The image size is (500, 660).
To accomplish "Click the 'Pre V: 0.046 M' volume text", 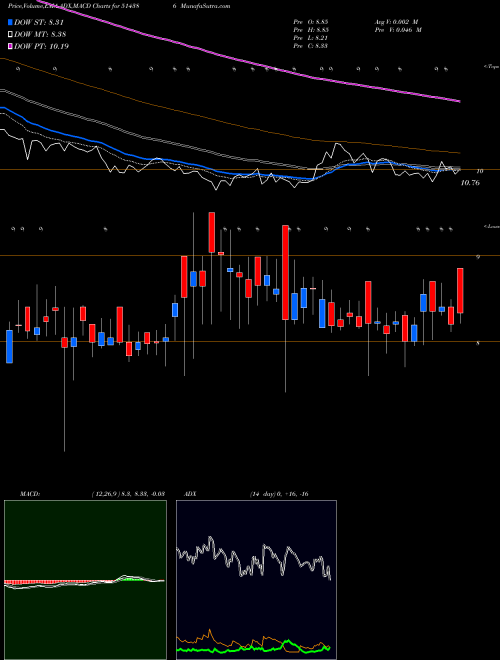I will [398, 30].
